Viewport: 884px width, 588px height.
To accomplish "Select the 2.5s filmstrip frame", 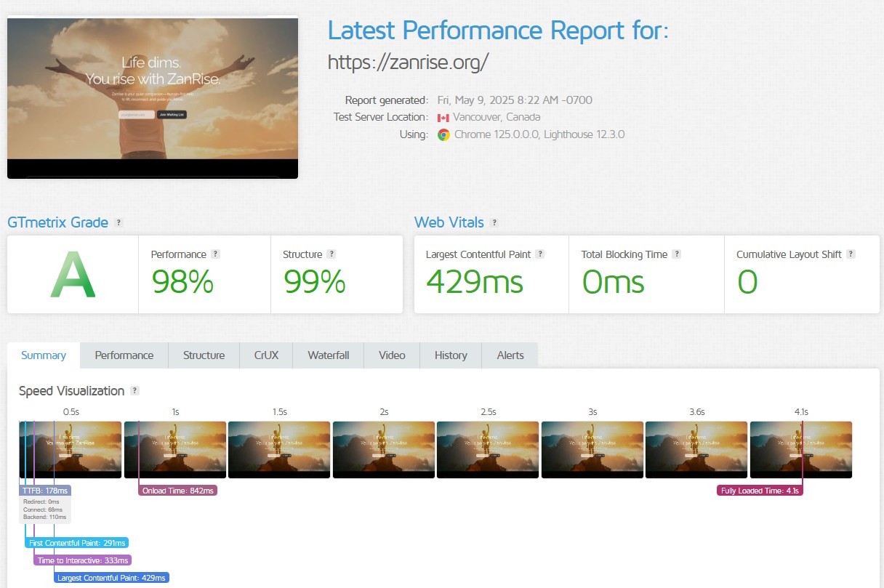I will (x=488, y=450).
